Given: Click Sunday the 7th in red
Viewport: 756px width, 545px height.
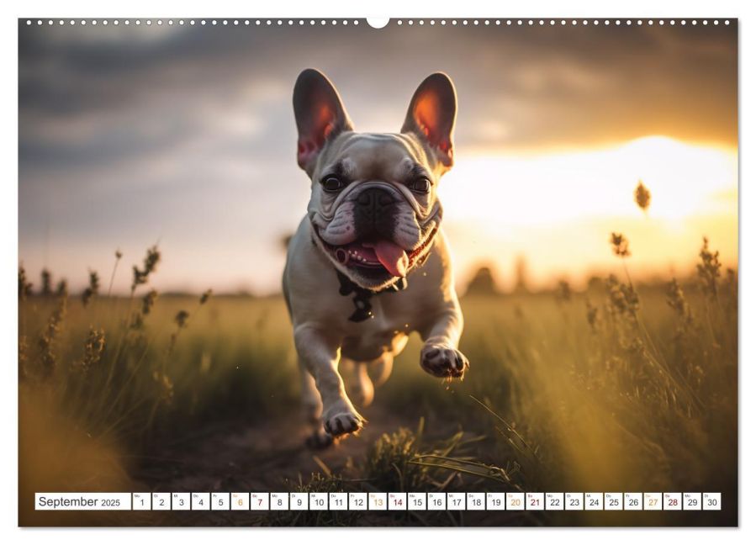Looking at the screenshot, I should click(259, 502).
